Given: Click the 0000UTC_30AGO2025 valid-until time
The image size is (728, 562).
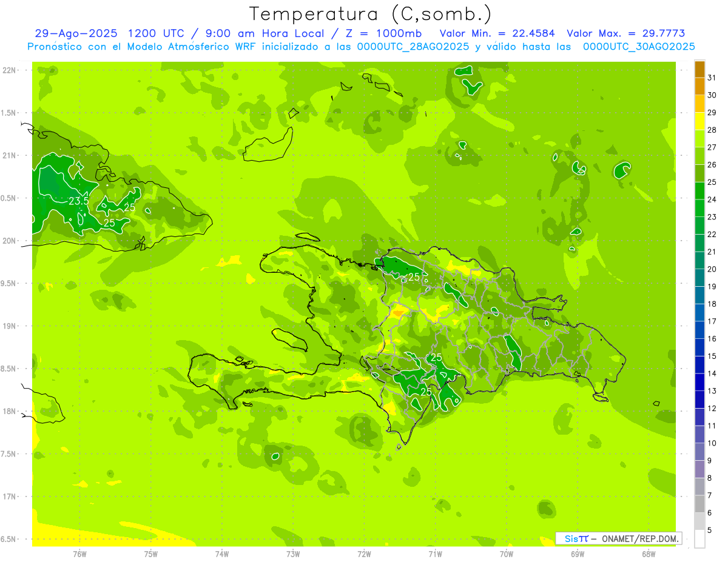Looking at the screenshot, I should [639, 47].
